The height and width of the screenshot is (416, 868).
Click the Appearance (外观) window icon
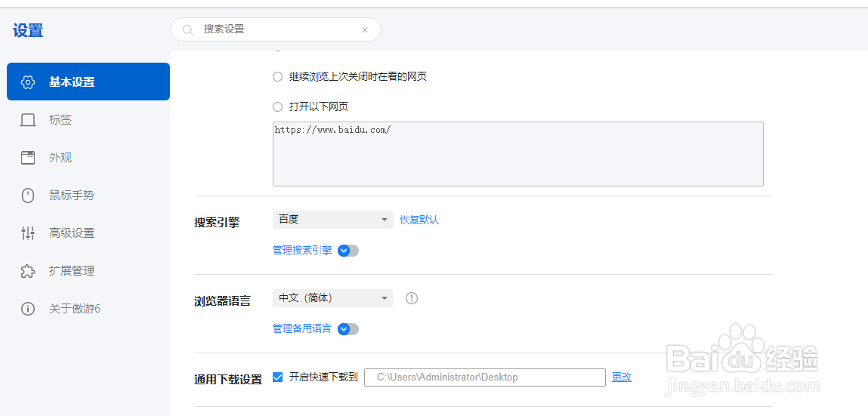pos(28,158)
